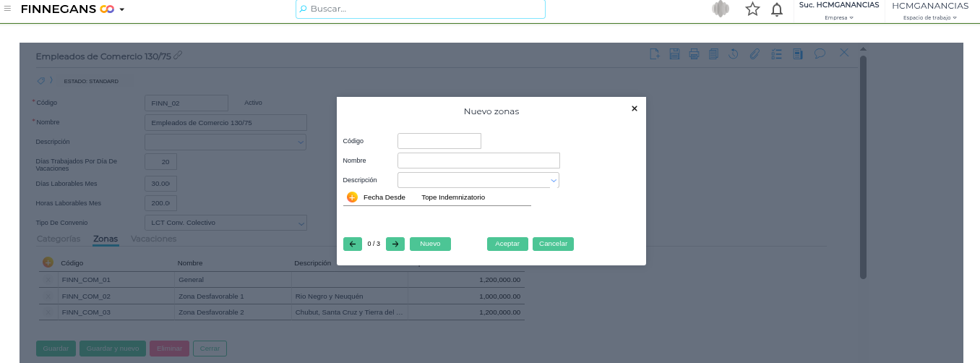Expand Descripción dropdown in Nuevo zonas dialog
Screen dimensions: 980x363
click(554, 180)
